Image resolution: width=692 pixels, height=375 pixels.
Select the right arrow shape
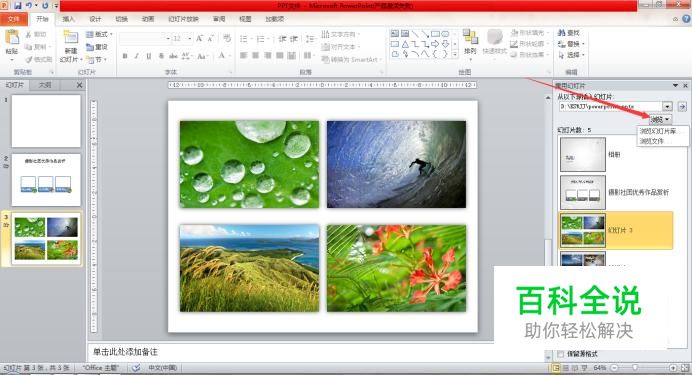(435, 44)
